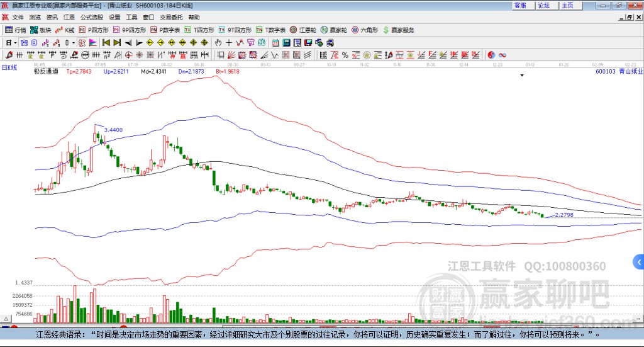
Task: Open the 浏览 menu
Action: (x=35, y=17)
